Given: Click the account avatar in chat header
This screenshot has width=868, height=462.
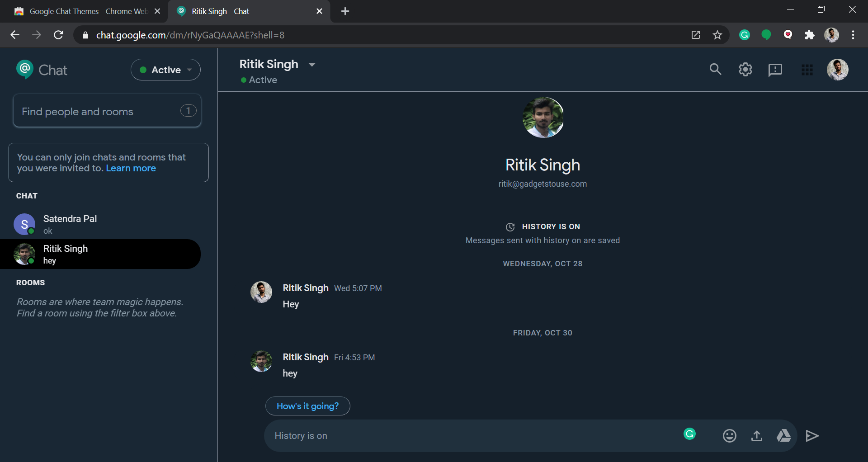Looking at the screenshot, I should tap(838, 70).
